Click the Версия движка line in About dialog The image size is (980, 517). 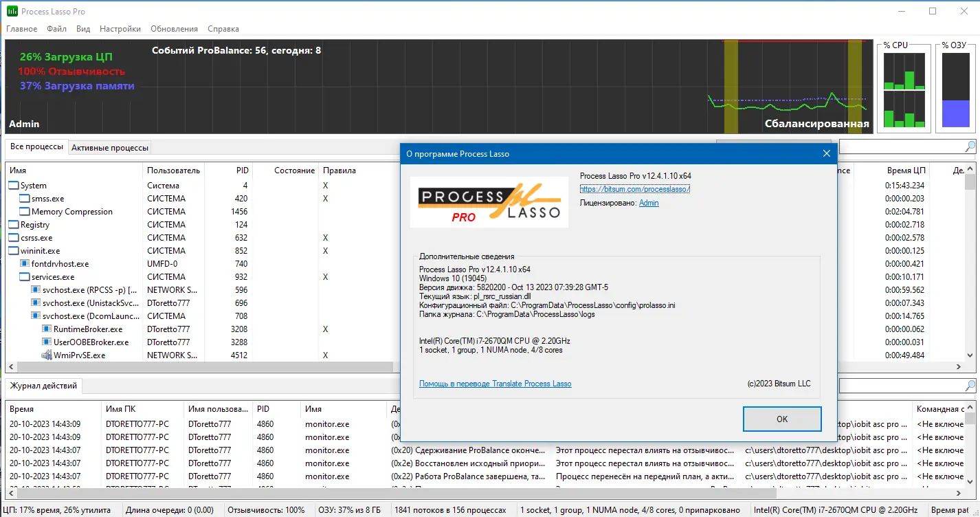pyautogui.click(x=515, y=287)
